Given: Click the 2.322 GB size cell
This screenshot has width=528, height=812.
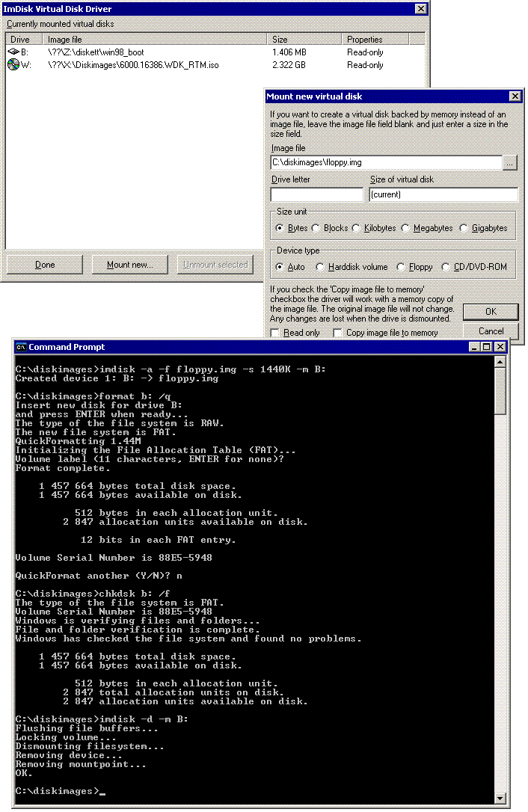Looking at the screenshot, I should pyautogui.click(x=289, y=65).
